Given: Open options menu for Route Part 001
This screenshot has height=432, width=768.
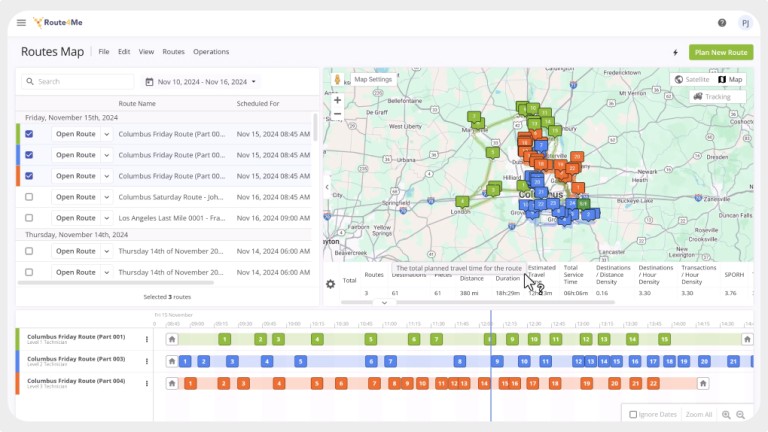Looking at the screenshot, I should point(146,339).
